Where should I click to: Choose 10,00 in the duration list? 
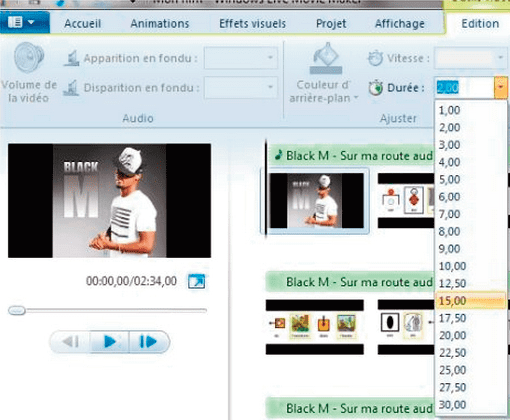point(471,266)
